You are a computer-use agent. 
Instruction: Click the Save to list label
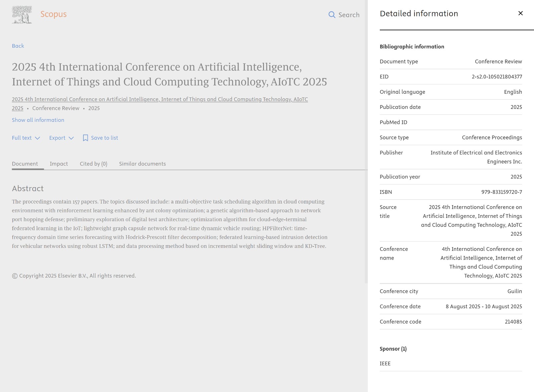[x=104, y=138]
